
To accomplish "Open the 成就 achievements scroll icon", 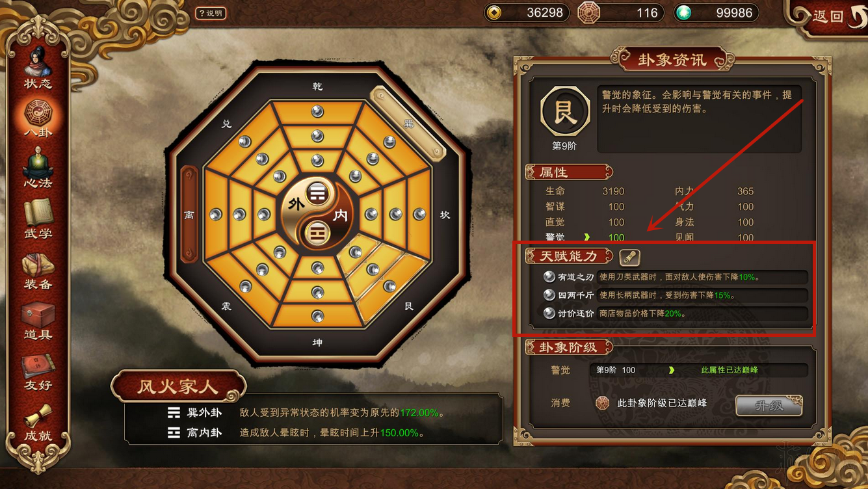I will (38, 423).
